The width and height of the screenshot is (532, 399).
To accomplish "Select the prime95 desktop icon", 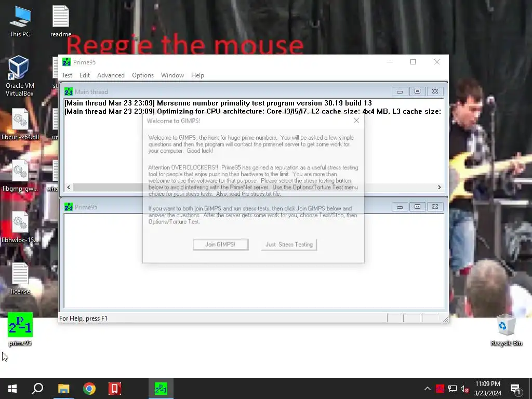I will coord(20,329).
